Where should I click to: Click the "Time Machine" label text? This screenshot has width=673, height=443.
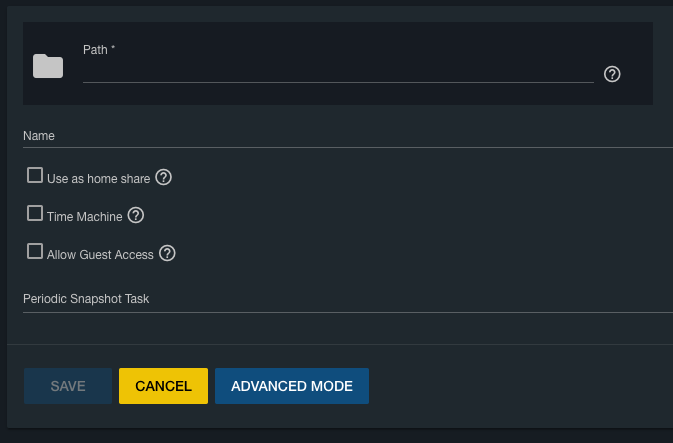click(x=85, y=216)
